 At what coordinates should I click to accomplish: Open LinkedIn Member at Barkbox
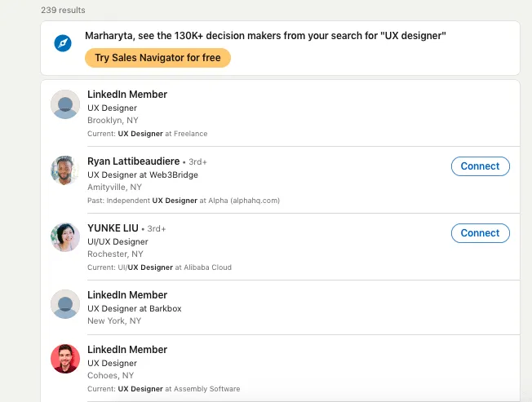click(x=127, y=295)
